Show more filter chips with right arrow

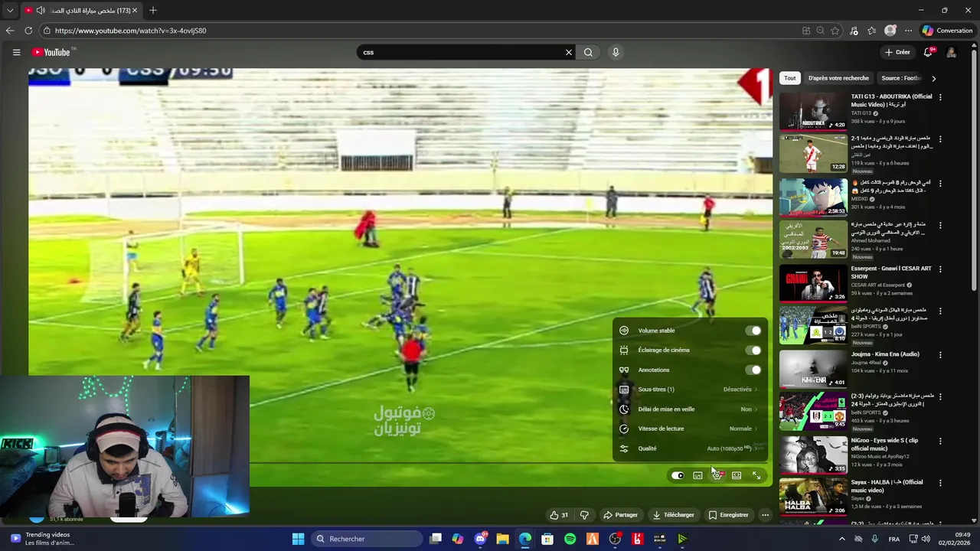(933, 78)
